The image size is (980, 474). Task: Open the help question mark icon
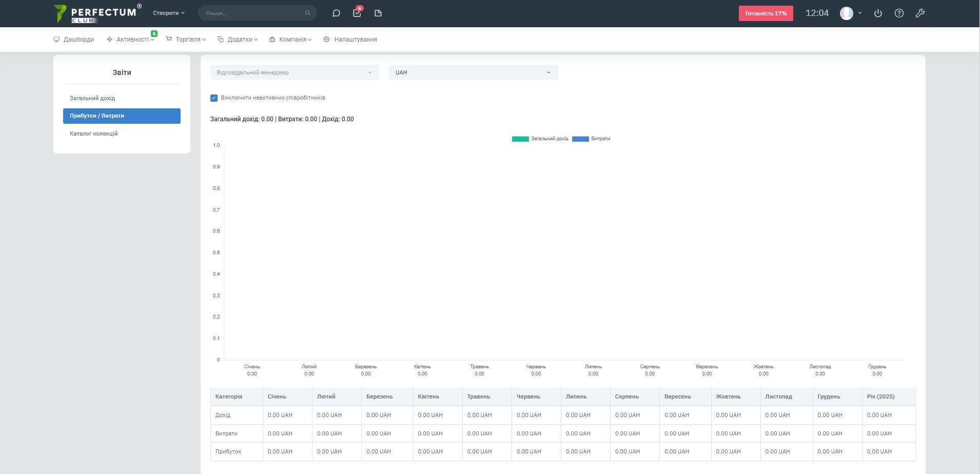pyautogui.click(x=899, y=13)
